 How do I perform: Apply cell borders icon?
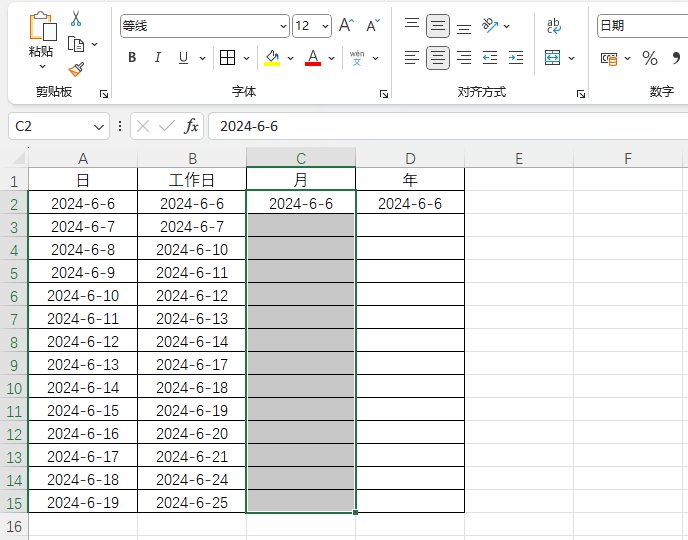(x=227, y=57)
